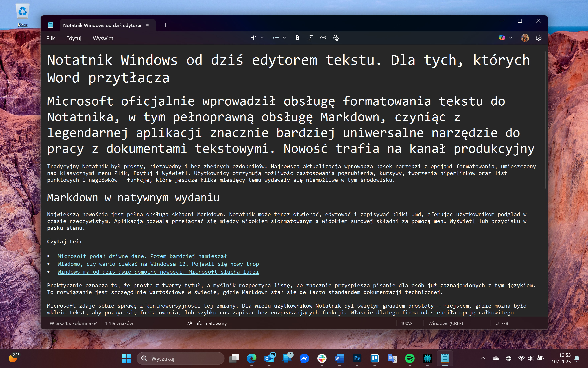Toggle italic formatting in Notepad toolbar

[x=310, y=38]
